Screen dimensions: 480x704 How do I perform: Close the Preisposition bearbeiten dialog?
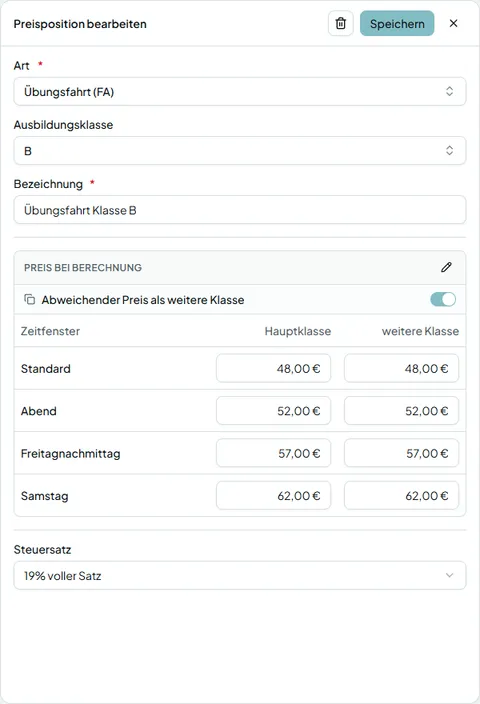(x=454, y=23)
